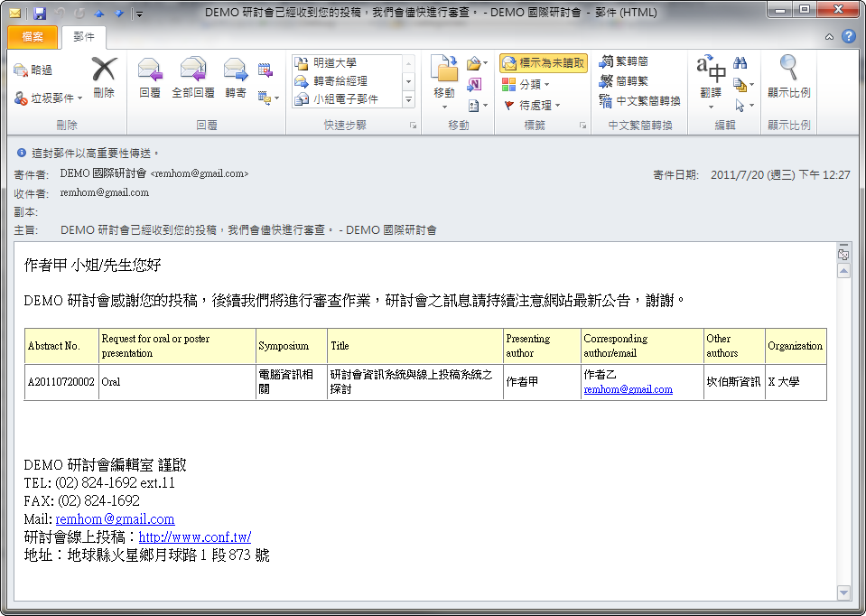This screenshot has height=616, width=866.
Task: Open the http://www.conf.tw/ link
Action: click(194, 537)
